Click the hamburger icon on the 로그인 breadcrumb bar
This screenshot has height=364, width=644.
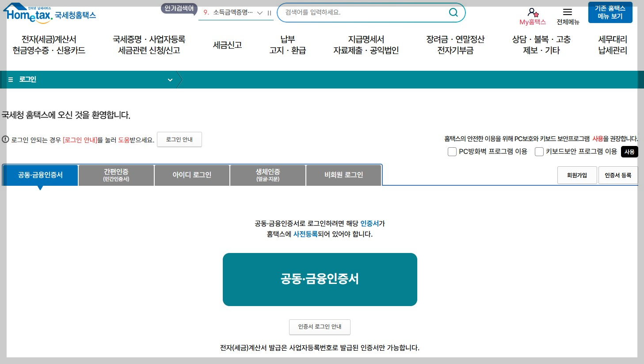(x=10, y=80)
